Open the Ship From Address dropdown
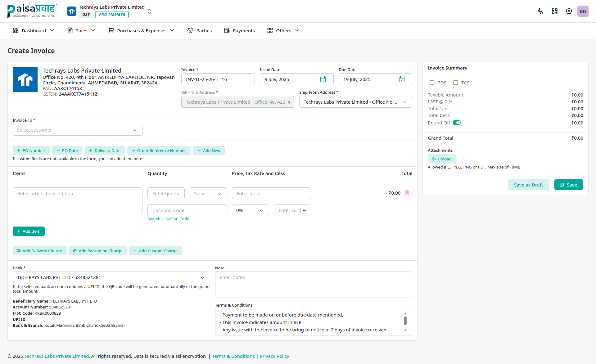The image size is (596, 364). [x=356, y=102]
